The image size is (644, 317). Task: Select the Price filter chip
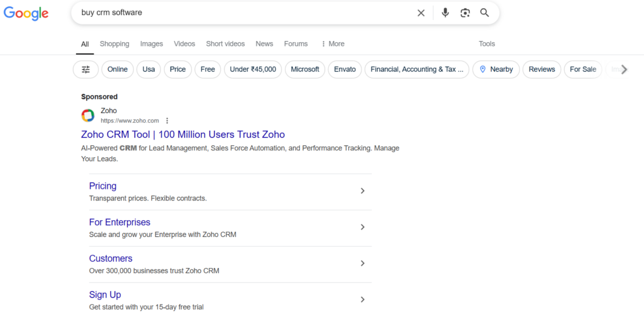click(178, 69)
